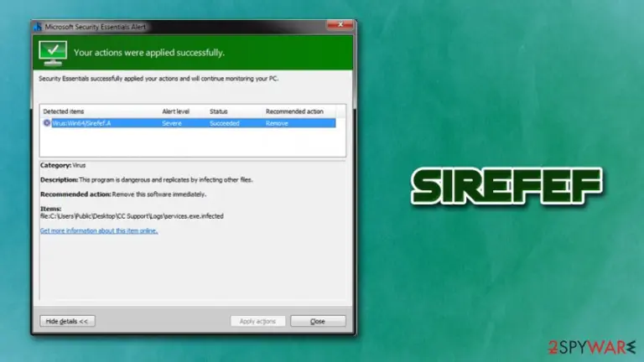Click the Close button
This screenshot has width=644, height=362.
pos(318,321)
